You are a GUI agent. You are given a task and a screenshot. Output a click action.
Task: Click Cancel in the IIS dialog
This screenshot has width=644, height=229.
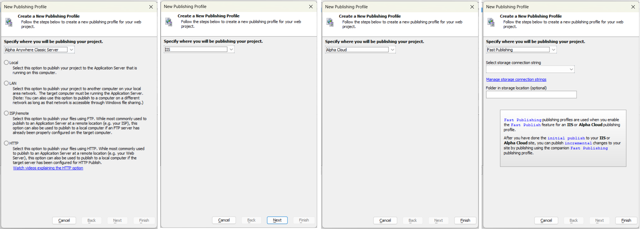(x=224, y=220)
